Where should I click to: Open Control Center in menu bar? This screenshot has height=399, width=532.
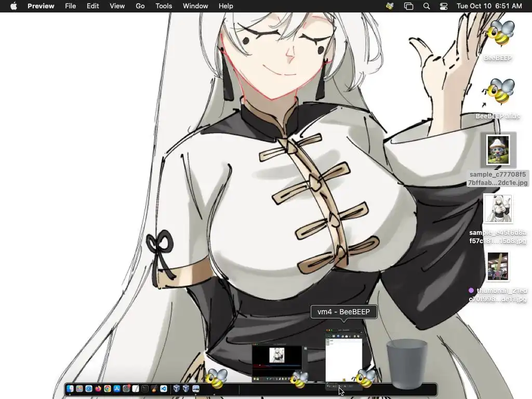pos(444,6)
